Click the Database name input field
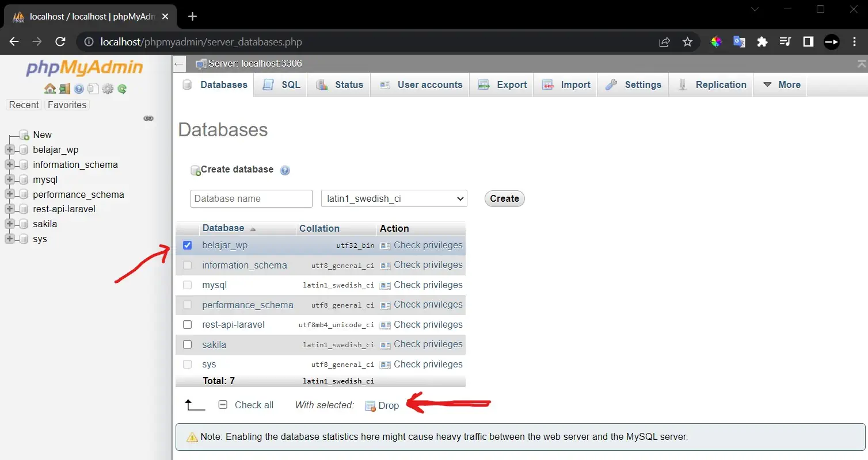The width and height of the screenshot is (868, 460). [252, 199]
